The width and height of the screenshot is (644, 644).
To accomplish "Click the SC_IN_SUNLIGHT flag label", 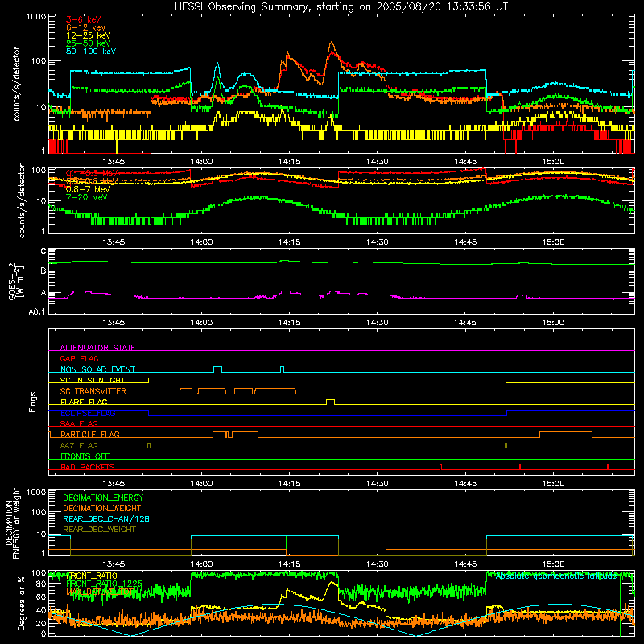I will [x=92, y=380].
